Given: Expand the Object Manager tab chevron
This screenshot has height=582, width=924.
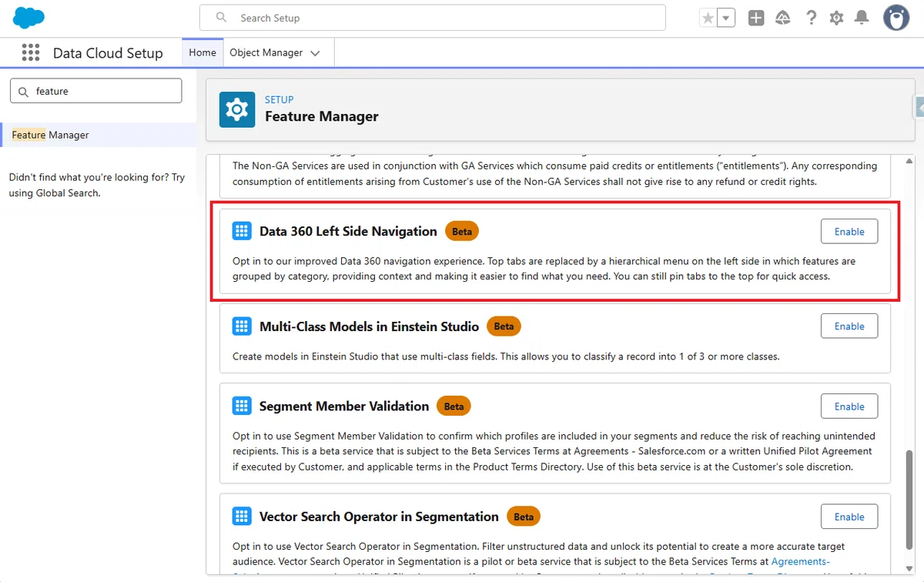Looking at the screenshot, I should (x=315, y=53).
